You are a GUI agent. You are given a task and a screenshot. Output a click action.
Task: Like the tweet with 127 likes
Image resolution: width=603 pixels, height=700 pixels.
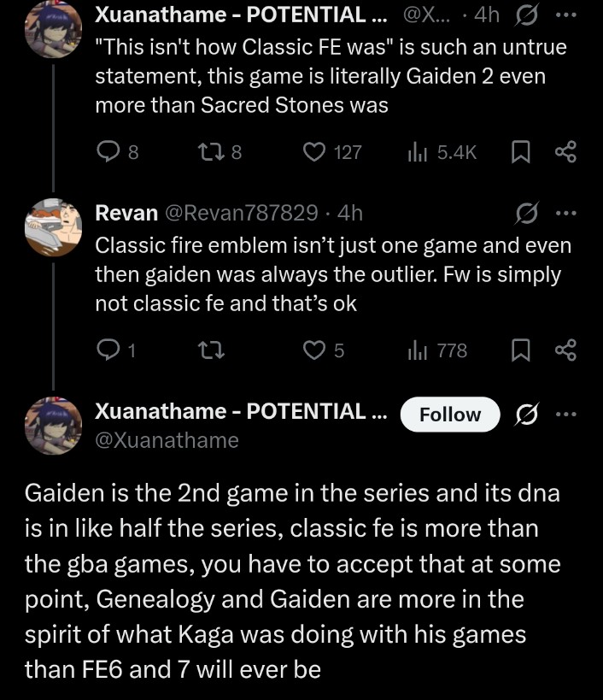[332, 152]
